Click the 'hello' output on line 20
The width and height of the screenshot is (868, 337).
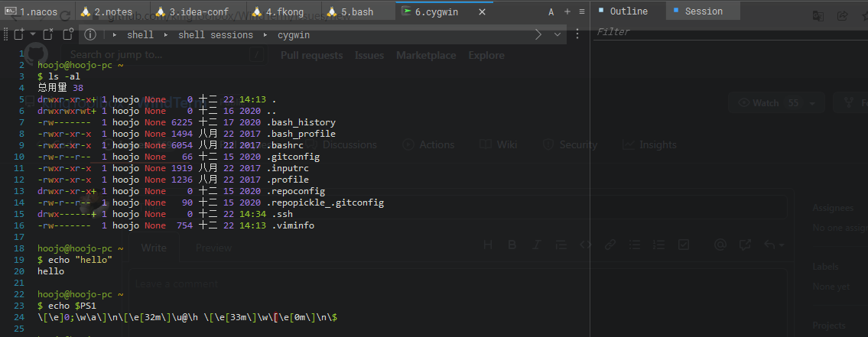click(51, 272)
